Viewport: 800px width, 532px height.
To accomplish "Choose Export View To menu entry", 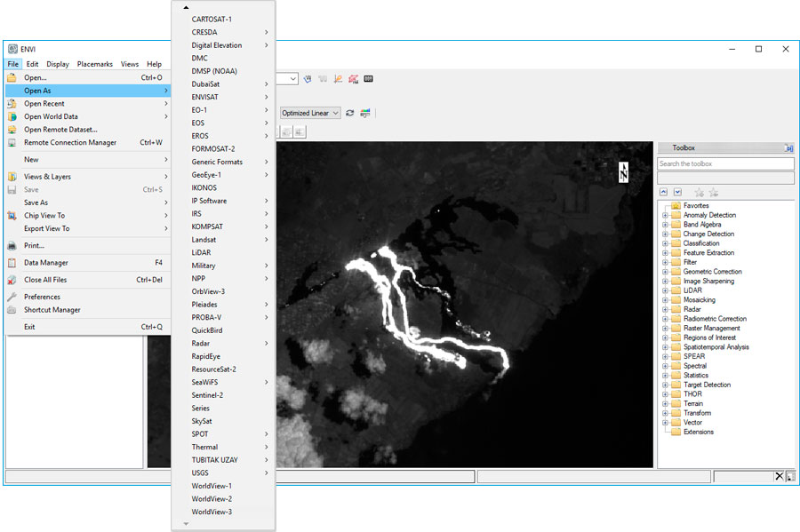I will tap(88, 229).
